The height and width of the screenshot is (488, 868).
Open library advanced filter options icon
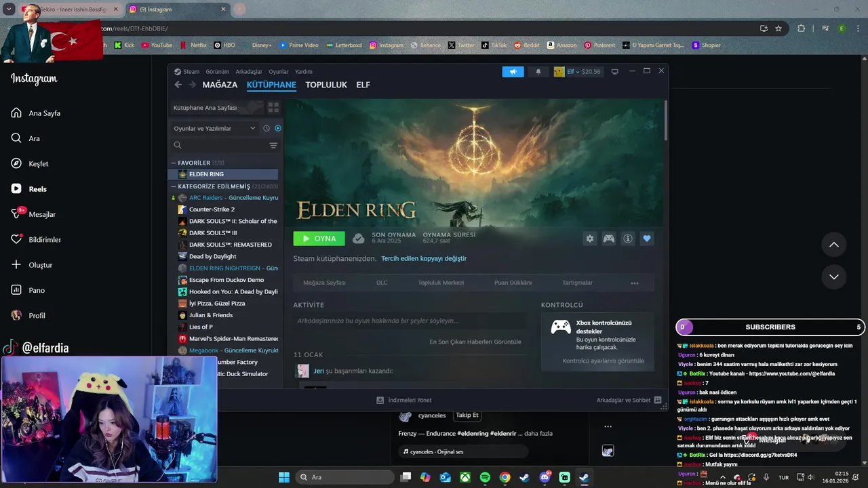273,145
